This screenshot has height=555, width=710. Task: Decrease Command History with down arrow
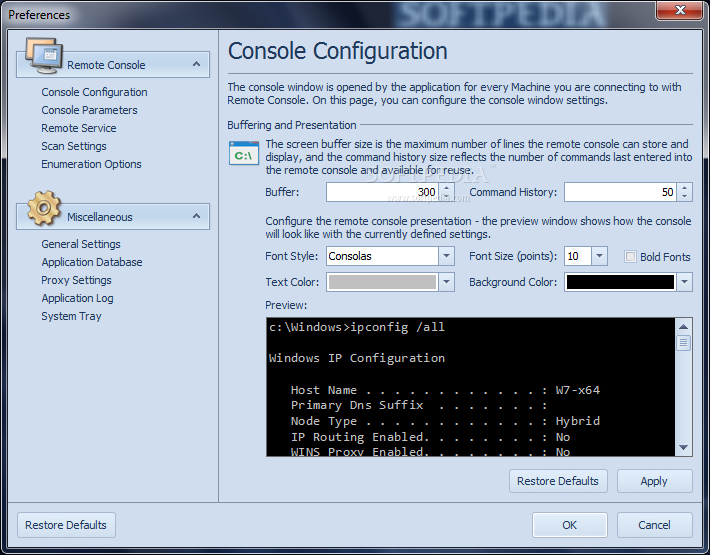coord(684,197)
